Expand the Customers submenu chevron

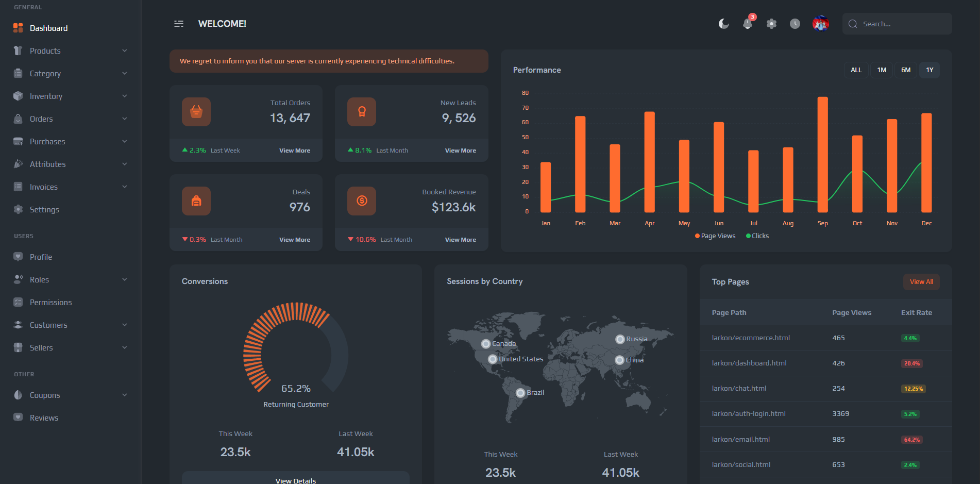(x=125, y=325)
